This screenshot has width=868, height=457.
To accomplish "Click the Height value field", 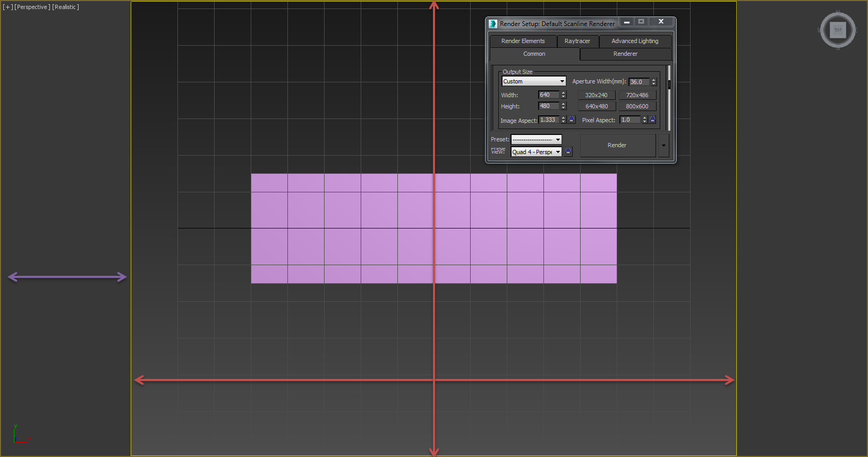I will point(549,106).
